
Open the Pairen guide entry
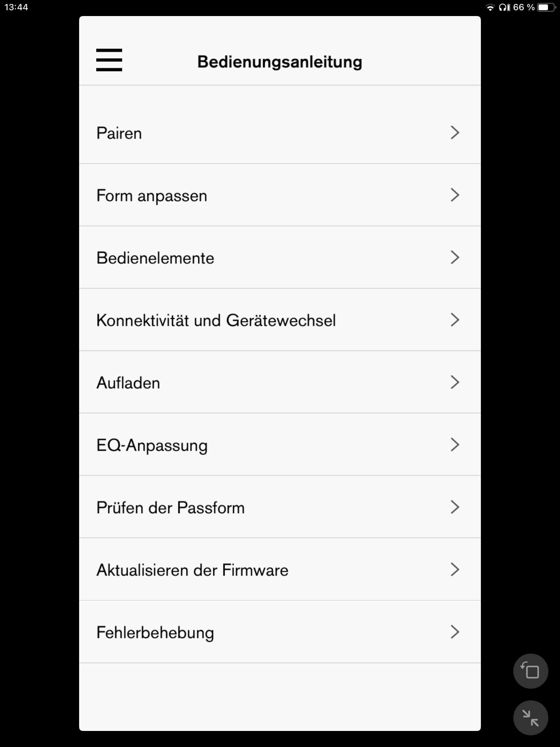tap(119, 133)
